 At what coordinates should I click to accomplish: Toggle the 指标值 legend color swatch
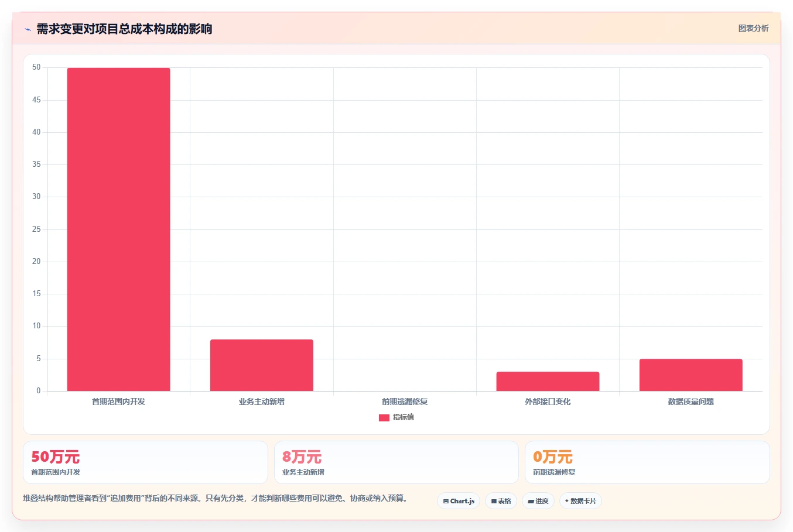384,418
